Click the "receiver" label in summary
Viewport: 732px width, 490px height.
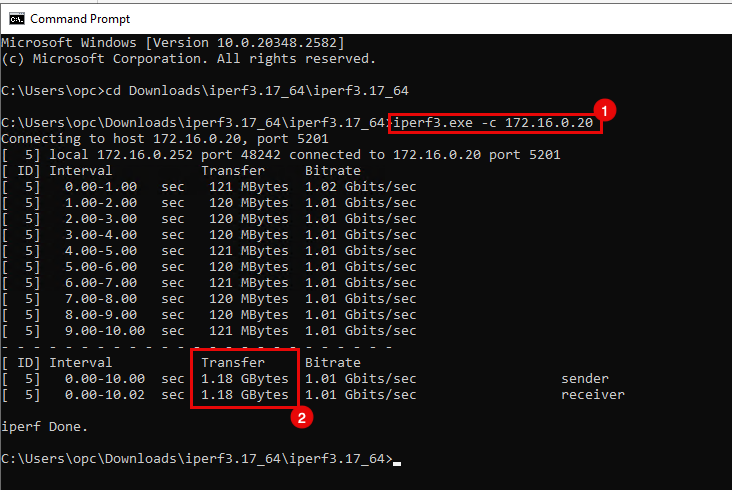[x=593, y=395]
